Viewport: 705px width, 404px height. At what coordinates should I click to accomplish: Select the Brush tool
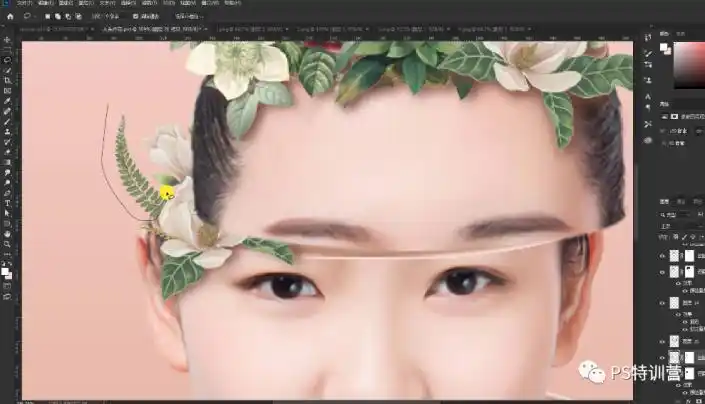point(7,121)
